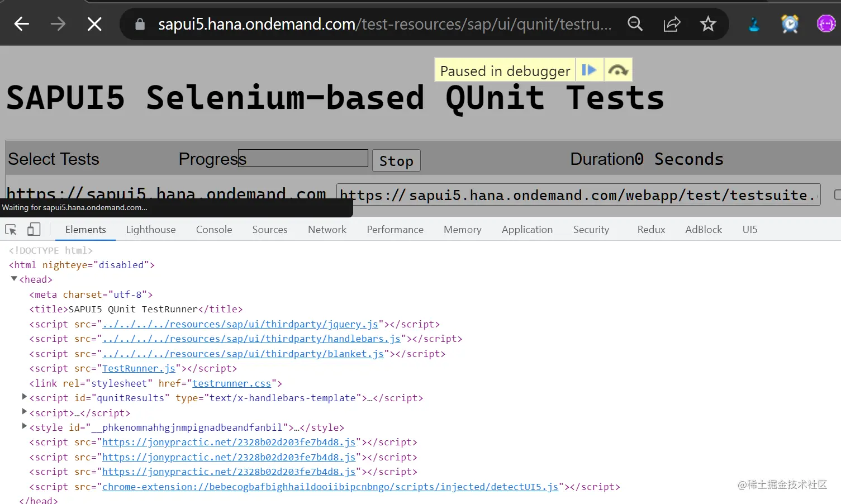
Task: Click the share page icon
Action: (x=672, y=24)
